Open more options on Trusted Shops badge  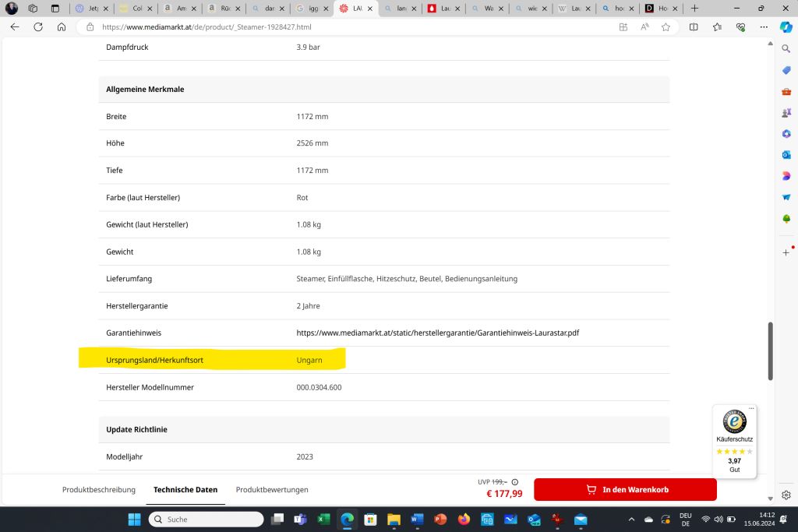751,408
